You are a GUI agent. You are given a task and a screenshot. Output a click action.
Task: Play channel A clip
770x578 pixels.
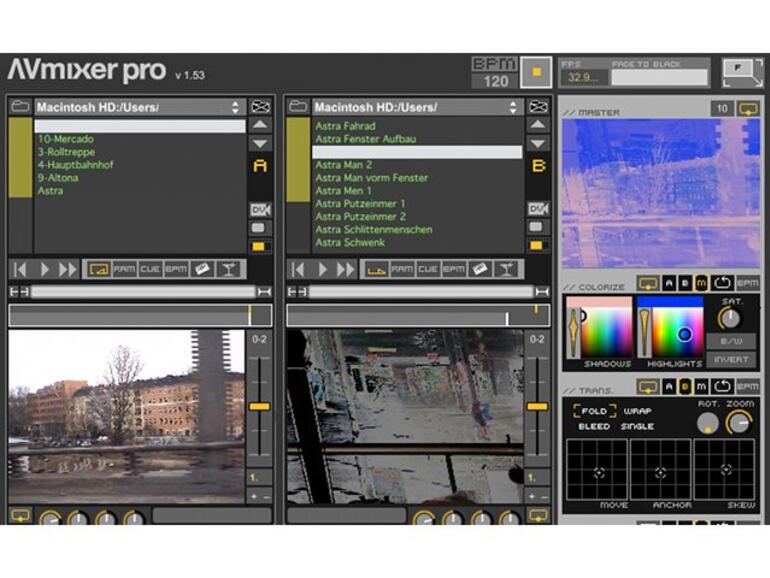[44, 269]
